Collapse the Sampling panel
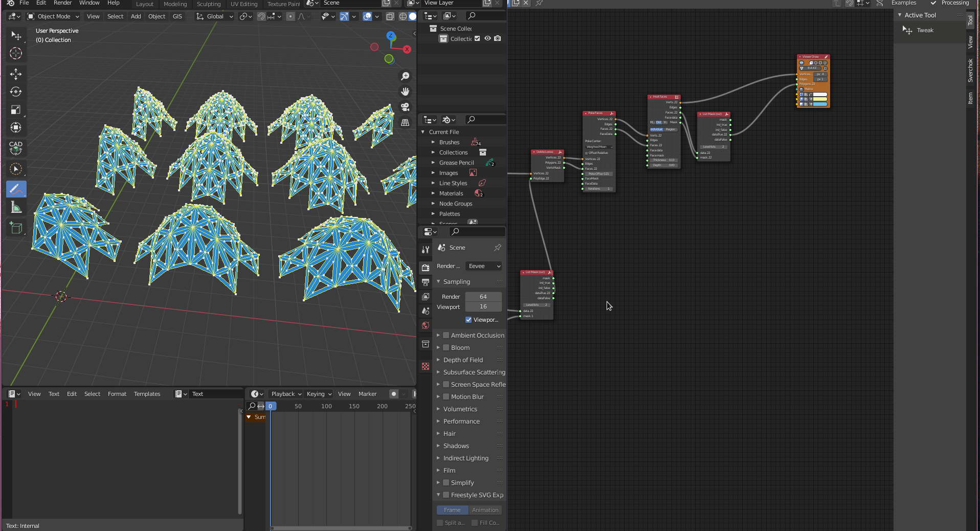The height and width of the screenshot is (531, 980). coord(438,282)
